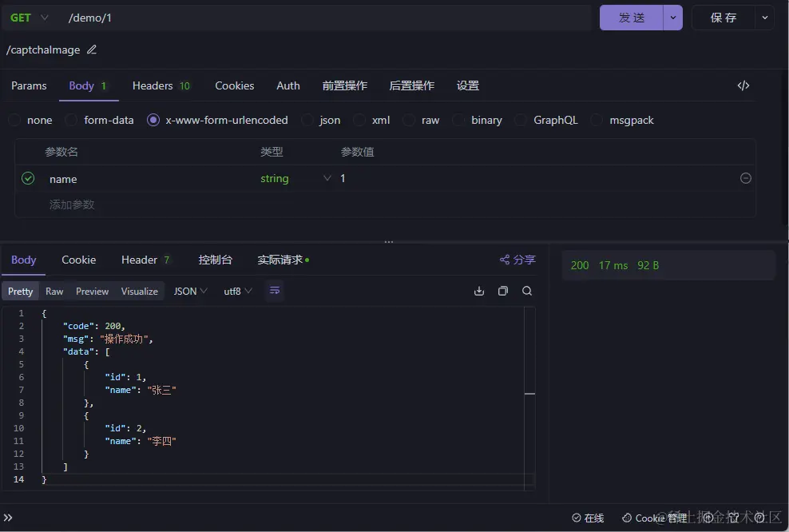The height and width of the screenshot is (532, 789).
Task: Toggle the name parameter's green enable checkmark
Action: 28,178
